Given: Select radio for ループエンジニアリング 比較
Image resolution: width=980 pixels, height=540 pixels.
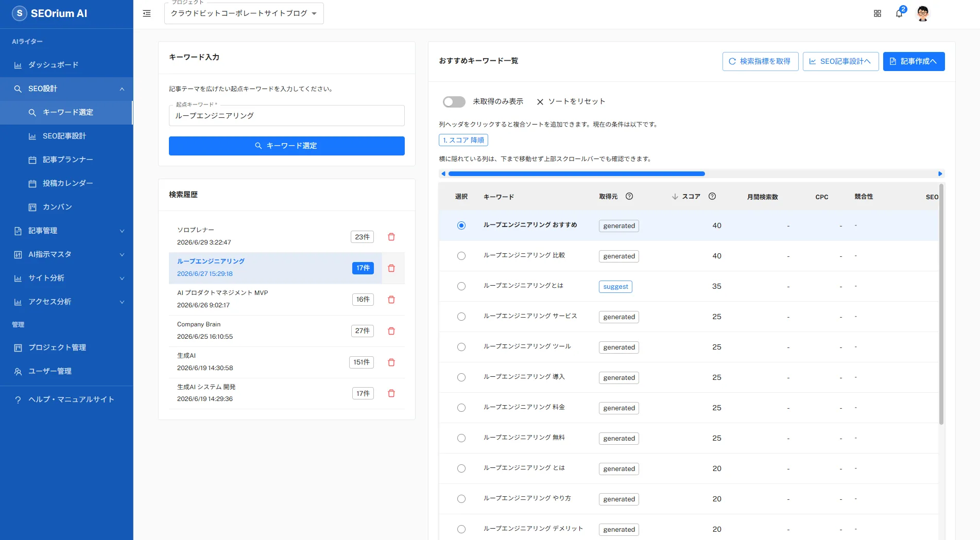Looking at the screenshot, I should pyautogui.click(x=461, y=256).
